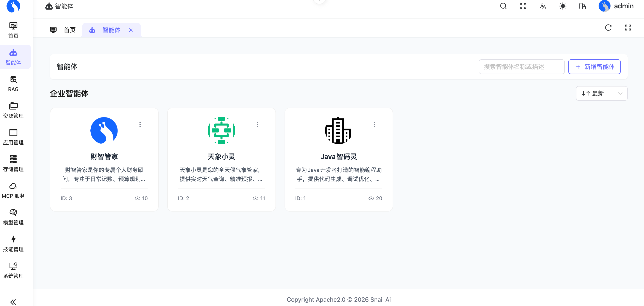This screenshot has width=644, height=306.
Task: Click the 智能体 breadcrumb in header
Action: click(x=59, y=6)
